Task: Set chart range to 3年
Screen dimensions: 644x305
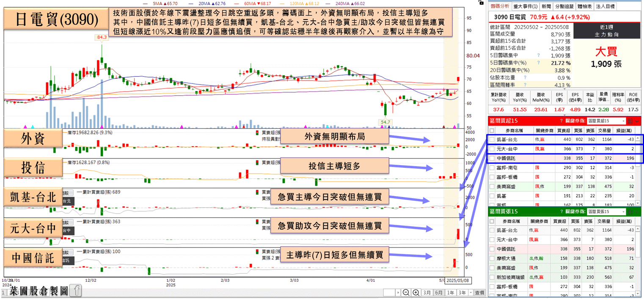Action: pos(462,293)
